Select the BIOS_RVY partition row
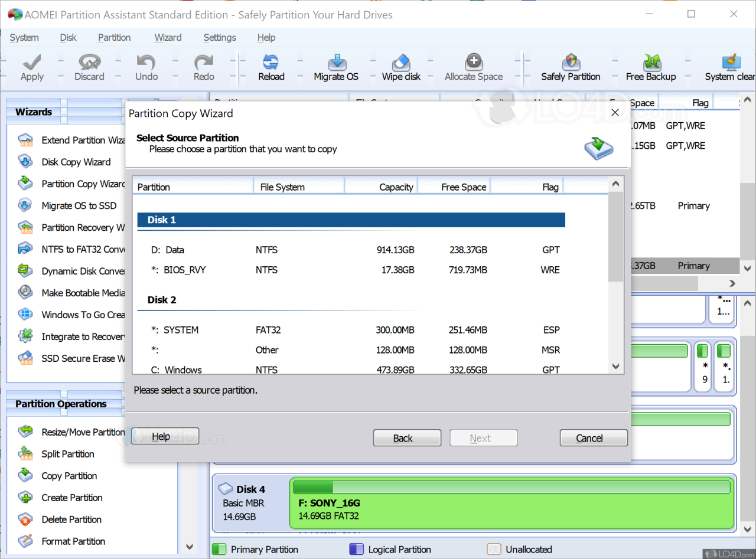 [x=351, y=270]
